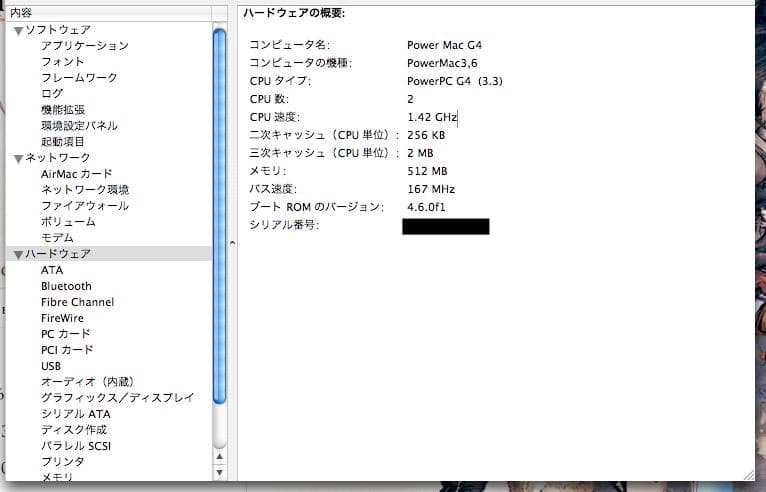Select グラフィックス／ディスプレイ entry
This screenshot has width=766, height=492.
[x=118, y=398]
